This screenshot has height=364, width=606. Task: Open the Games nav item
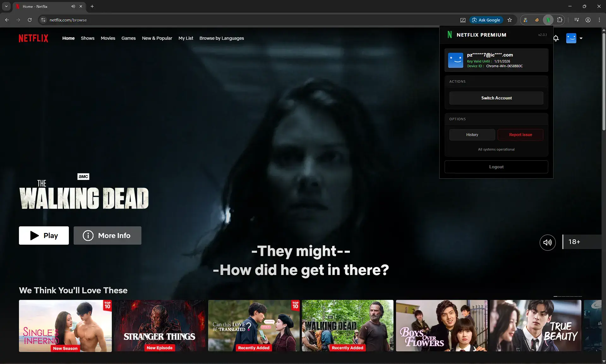[x=129, y=38]
